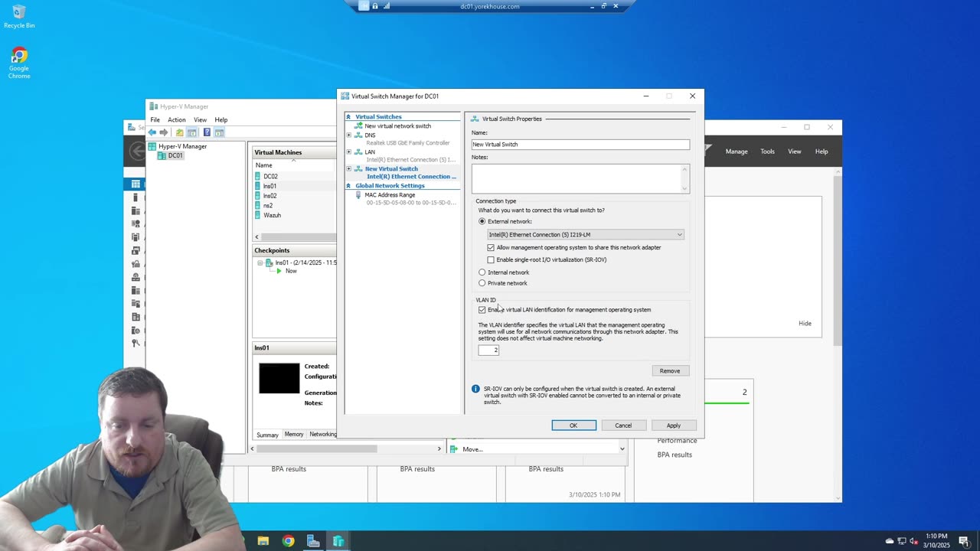Image resolution: width=980 pixels, height=551 pixels.
Task: Click the Show/Hide Action Pane toolbar icon
Action: coord(219,132)
